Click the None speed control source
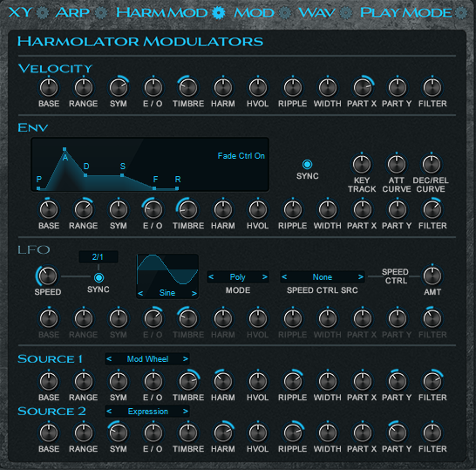Viewport: 476px width, 470px height. point(322,277)
